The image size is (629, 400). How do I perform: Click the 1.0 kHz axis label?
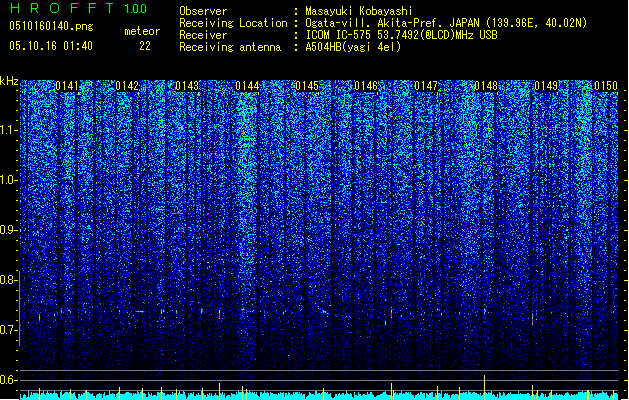tap(9, 180)
